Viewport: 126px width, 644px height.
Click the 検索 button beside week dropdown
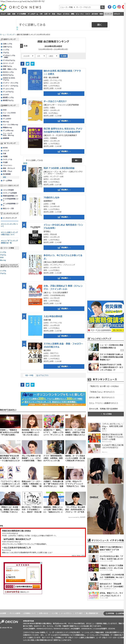click(63, 56)
